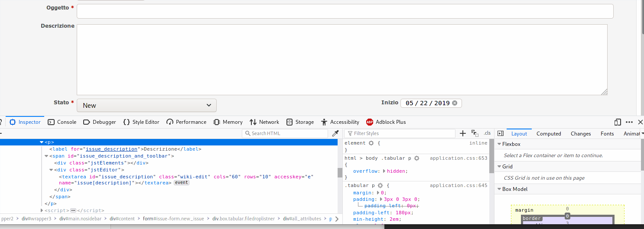Viewport: 644px width, 229px height.
Task: Select the Layout sidebar tab
Action: pos(519,134)
